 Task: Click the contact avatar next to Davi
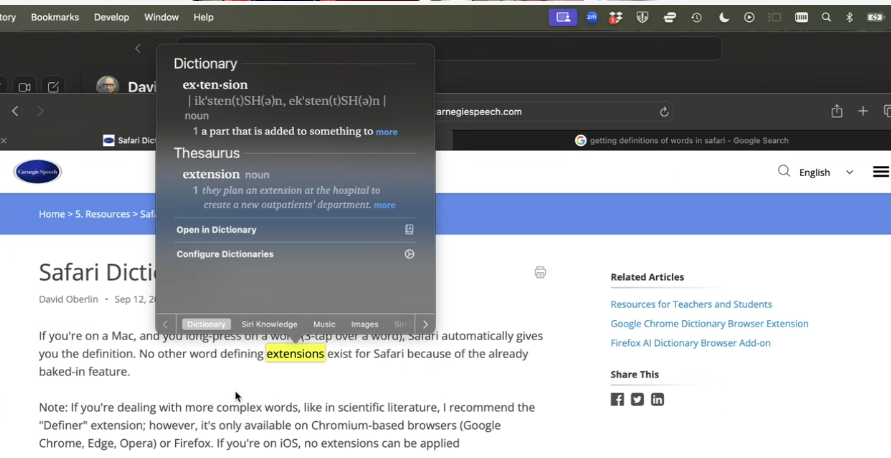(x=107, y=86)
